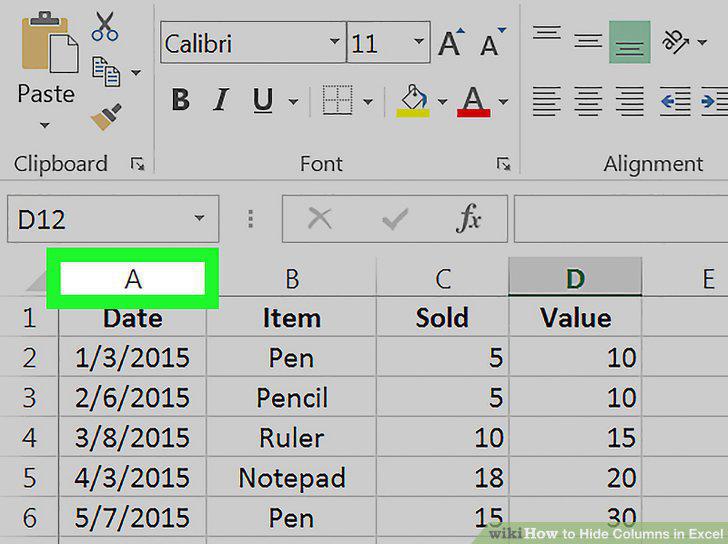
Task: Toggle Bold formatting
Action: 181,100
